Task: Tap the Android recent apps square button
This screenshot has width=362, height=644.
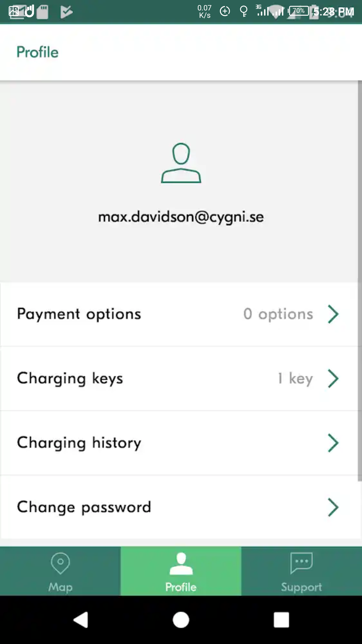Action: (281, 620)
